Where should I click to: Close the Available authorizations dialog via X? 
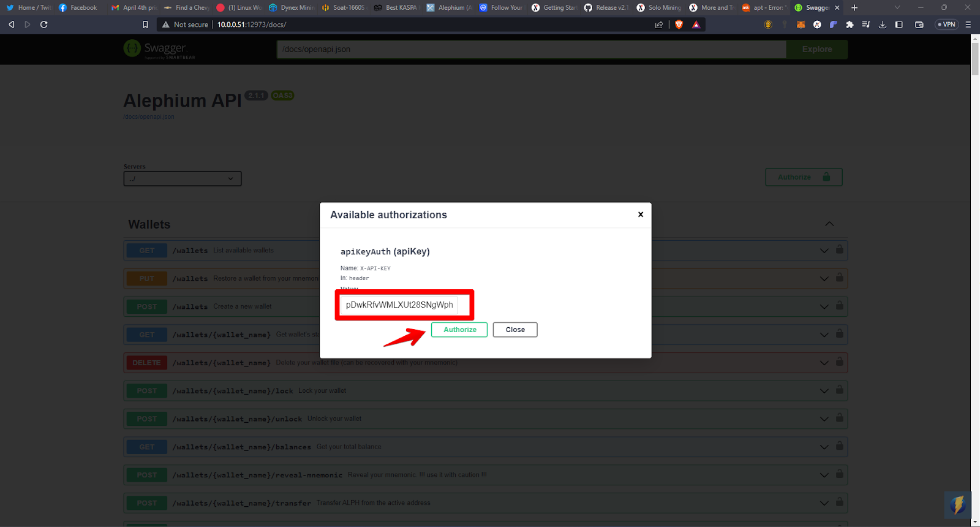coord(641,214)
